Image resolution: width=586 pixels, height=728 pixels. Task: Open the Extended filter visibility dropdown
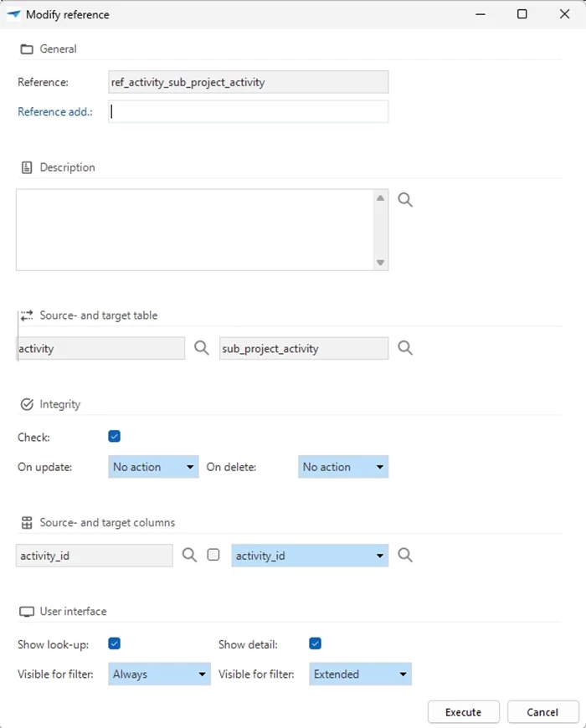coord(360,674)
